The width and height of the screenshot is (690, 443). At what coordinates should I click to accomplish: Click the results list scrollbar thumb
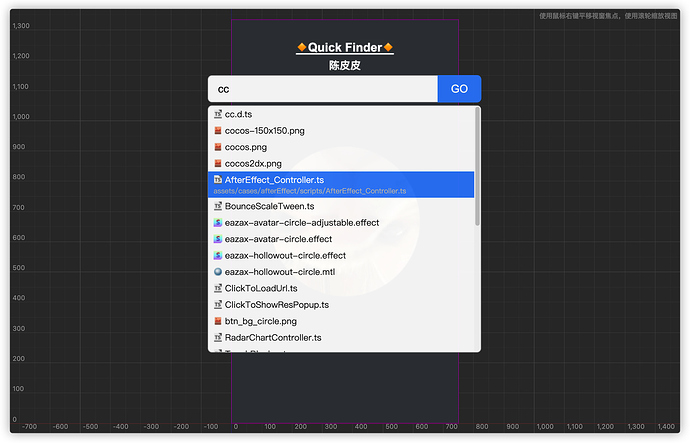(477, 167)
